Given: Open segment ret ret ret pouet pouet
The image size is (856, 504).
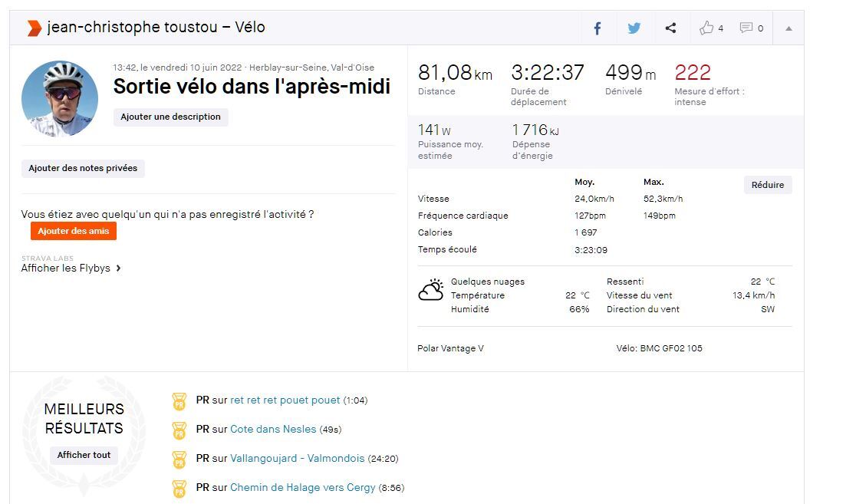Looking at the screenshot, I should tap(285, 400).
